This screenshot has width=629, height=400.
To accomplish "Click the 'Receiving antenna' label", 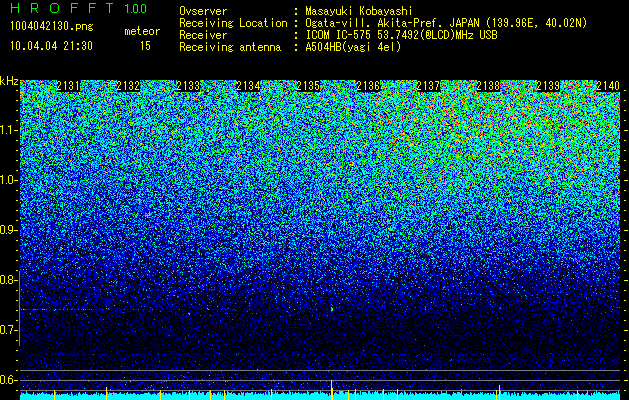I will coord(230,47).
